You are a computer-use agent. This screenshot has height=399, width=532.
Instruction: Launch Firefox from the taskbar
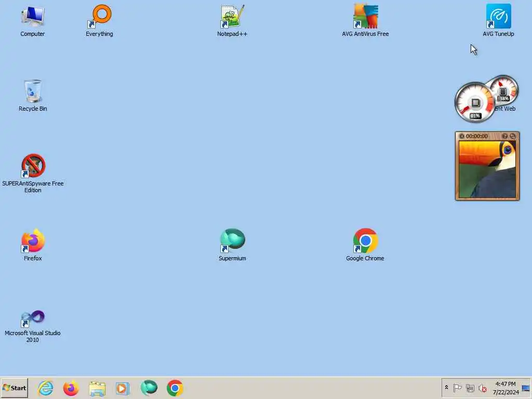tap(71, 388)
